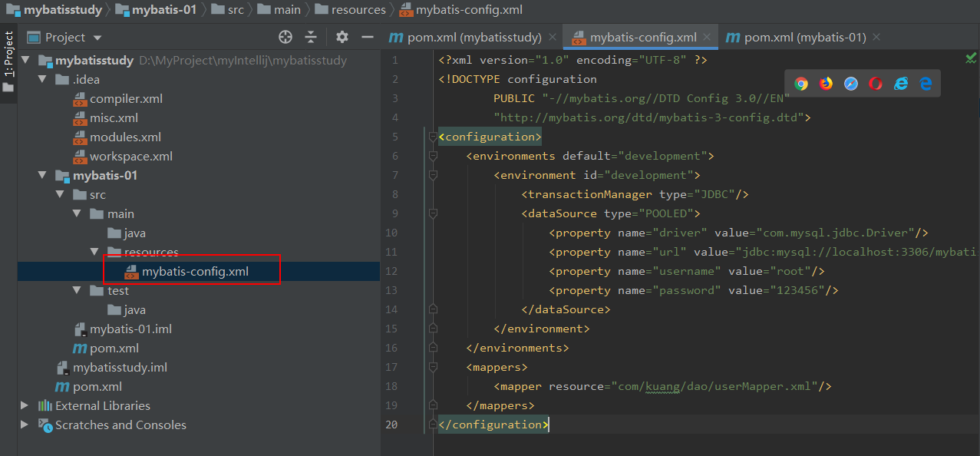Viewport: 980px width, 456px height.
Task: Click main in the breadcrumb bar
Action: pyautogui.click(x=287, y=10)
